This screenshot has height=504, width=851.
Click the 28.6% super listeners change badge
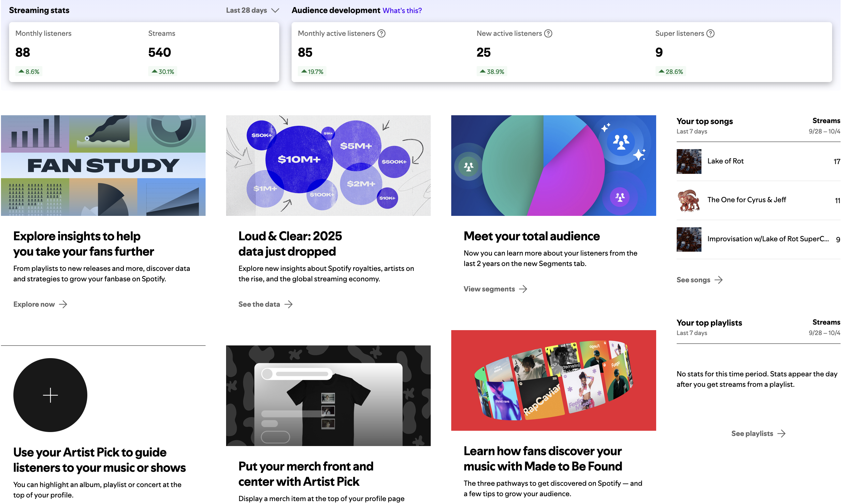pos(671,72)
